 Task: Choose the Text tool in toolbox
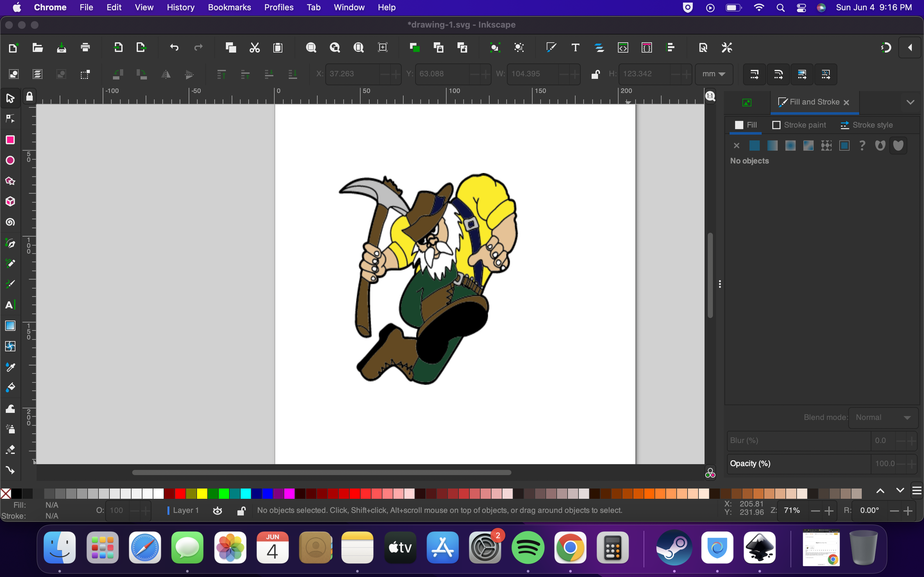pos(10,305)
